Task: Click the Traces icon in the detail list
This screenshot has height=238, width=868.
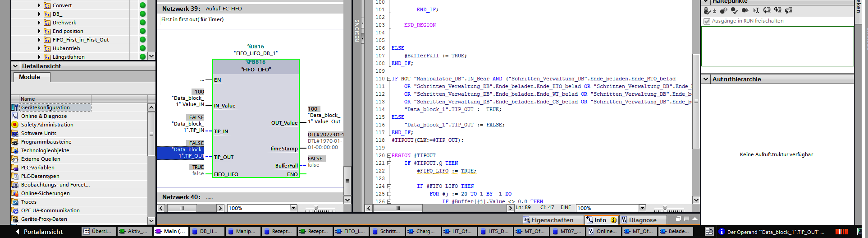Action: 15,202
